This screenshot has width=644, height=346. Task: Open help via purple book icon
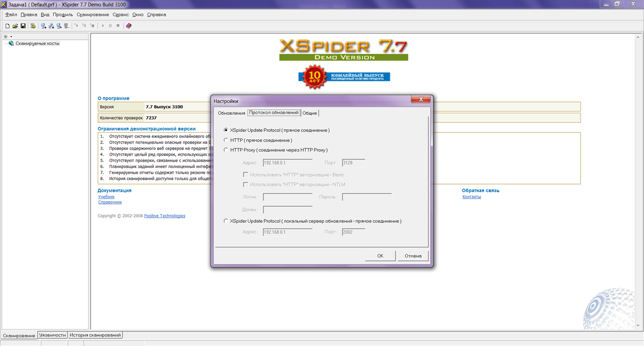tap(129, 26)
